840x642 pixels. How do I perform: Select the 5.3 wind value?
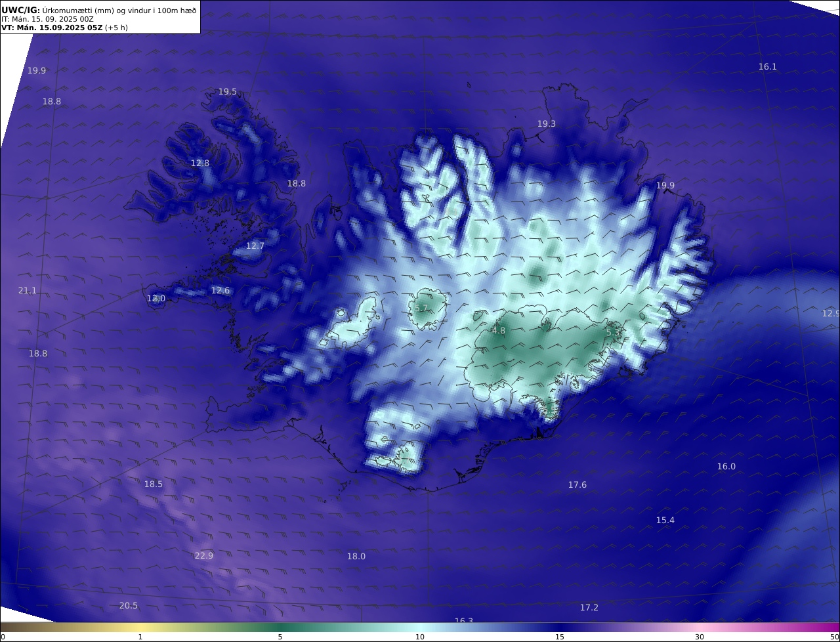[x=612, y=333]
